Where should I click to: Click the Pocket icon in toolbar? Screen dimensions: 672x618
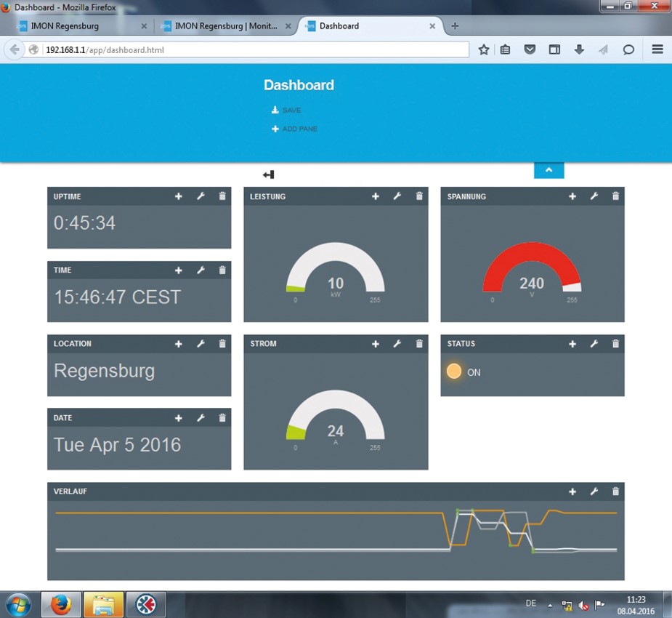[x=530, y=49]
